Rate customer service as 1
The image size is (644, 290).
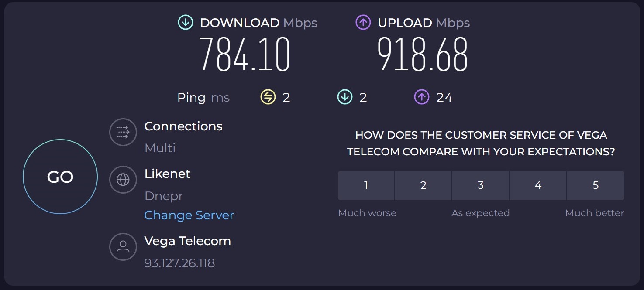[x=366, y=185]
